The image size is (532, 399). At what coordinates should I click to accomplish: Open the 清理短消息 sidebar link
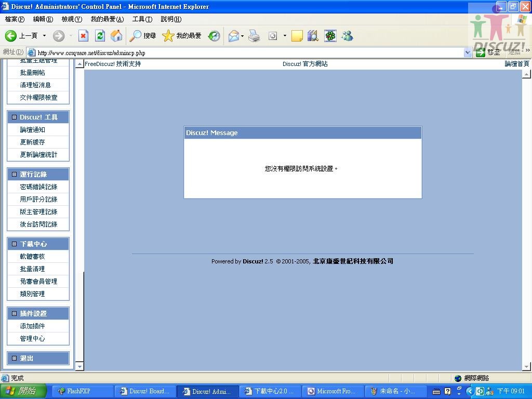35,85
